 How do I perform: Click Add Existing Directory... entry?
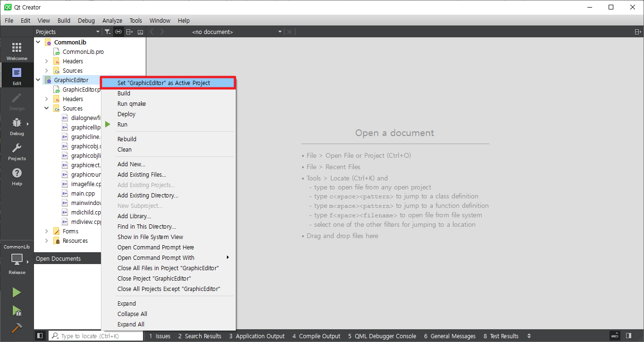click(168, 195)
